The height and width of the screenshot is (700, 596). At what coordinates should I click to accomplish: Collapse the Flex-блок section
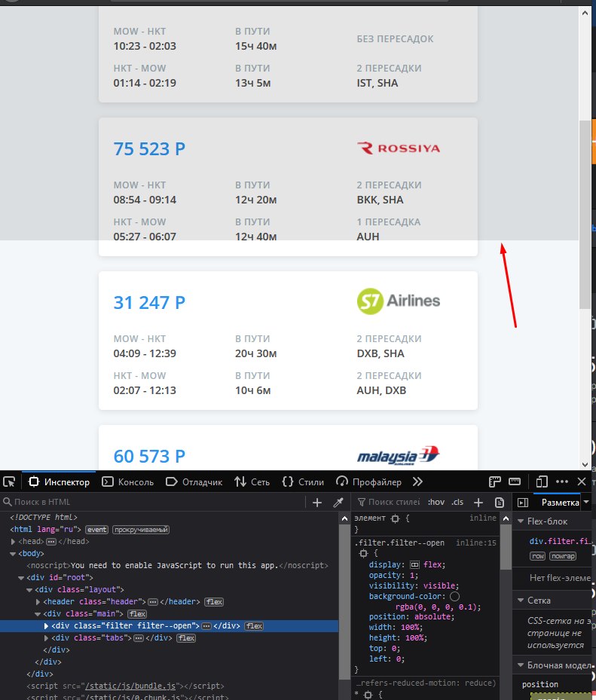(521, 521)
